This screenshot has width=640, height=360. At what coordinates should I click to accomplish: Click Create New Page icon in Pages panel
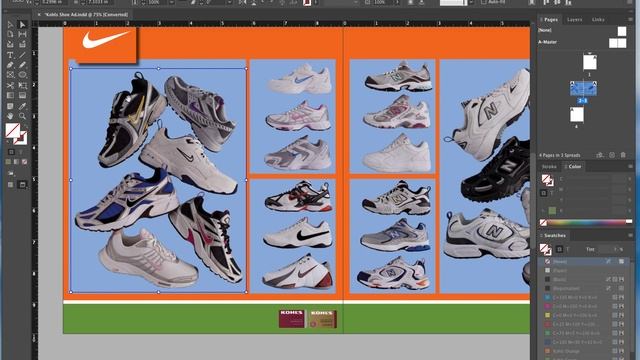pyautogui.click(x=612, y=155)
